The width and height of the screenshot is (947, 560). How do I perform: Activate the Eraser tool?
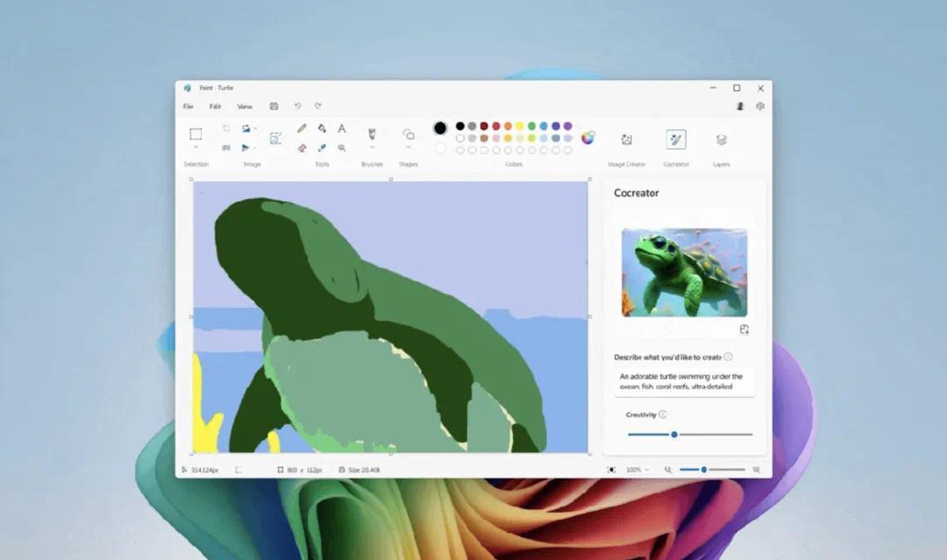click(x=302, y=148)
